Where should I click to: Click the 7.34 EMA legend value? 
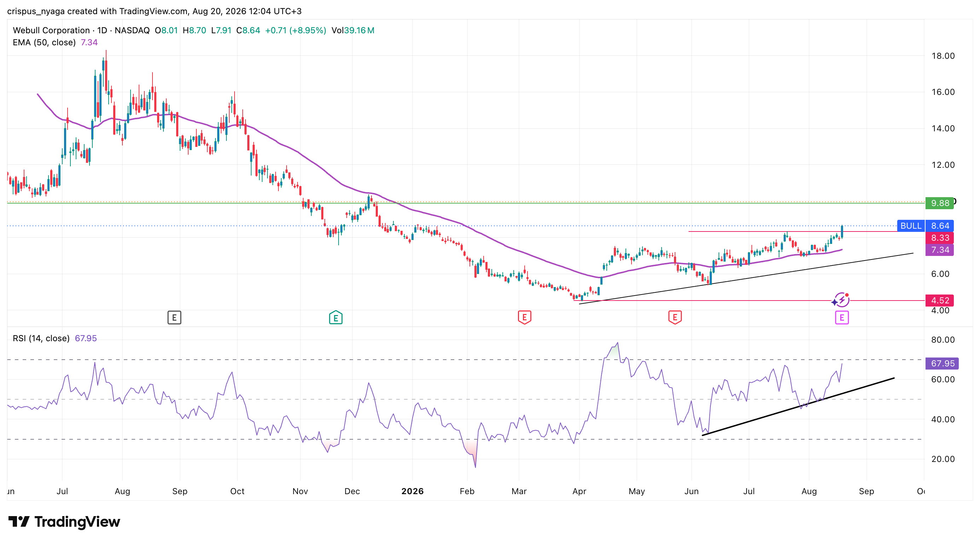click(90, 42)
